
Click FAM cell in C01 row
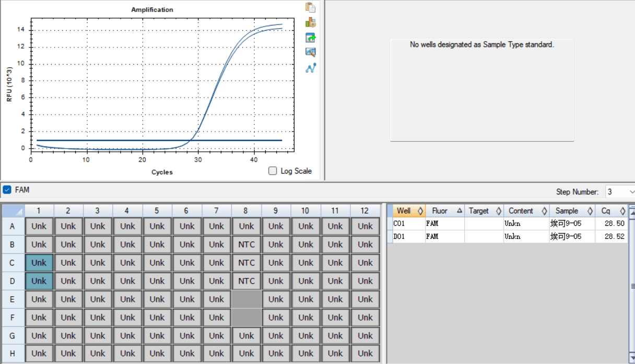tap(445, 224)
